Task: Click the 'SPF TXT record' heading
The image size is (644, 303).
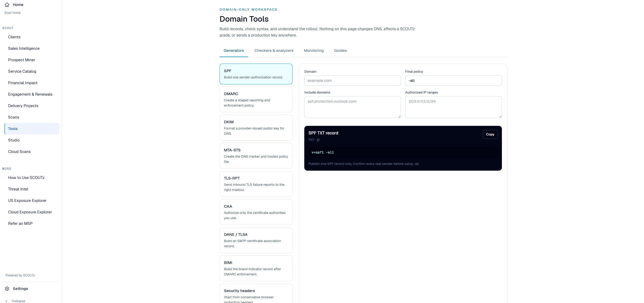Action: (323, 133)
